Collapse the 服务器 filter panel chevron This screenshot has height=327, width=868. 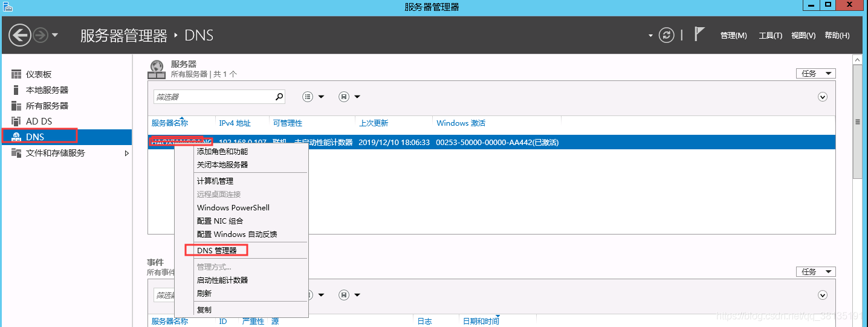click(822, 97)
